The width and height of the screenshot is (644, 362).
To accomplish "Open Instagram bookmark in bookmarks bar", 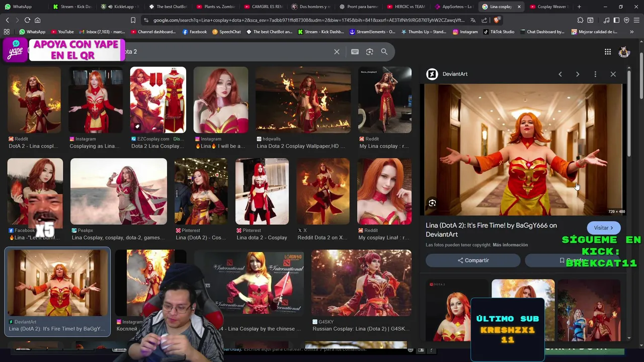I will (x=465, y=32).
